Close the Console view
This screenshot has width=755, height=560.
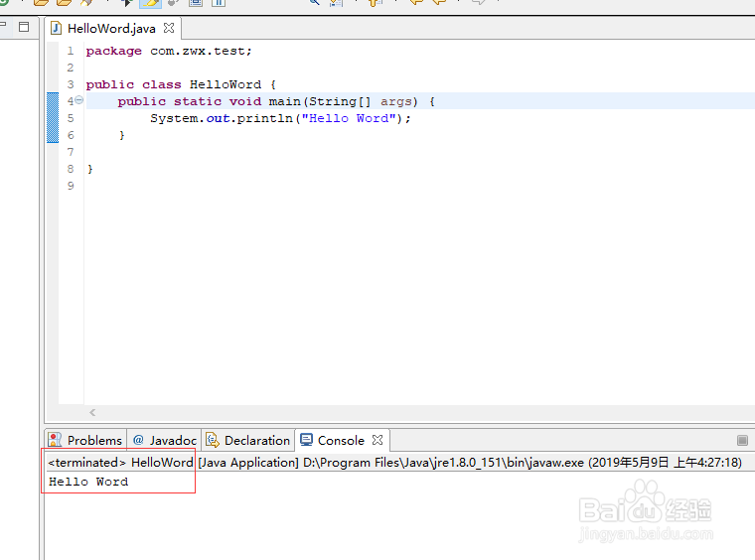[377, 440]
